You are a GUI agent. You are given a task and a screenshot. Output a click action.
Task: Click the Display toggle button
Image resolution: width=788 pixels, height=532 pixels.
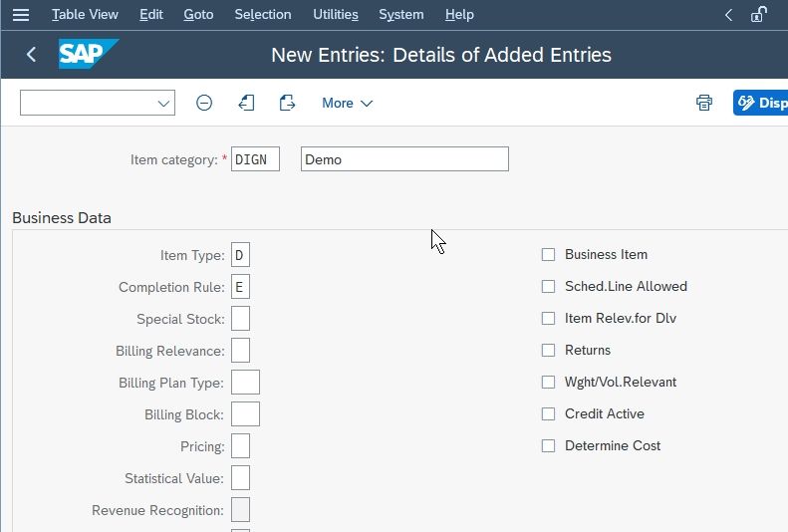click(760, 103)
